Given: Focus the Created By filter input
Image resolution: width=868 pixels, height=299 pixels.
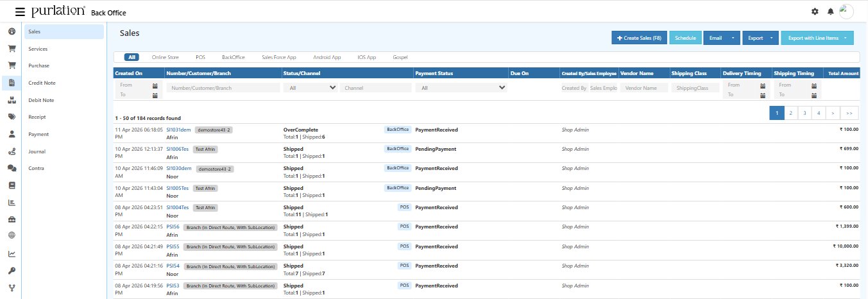Looking at the screenshot, I should pyautogui.click(x=574, y=88).
